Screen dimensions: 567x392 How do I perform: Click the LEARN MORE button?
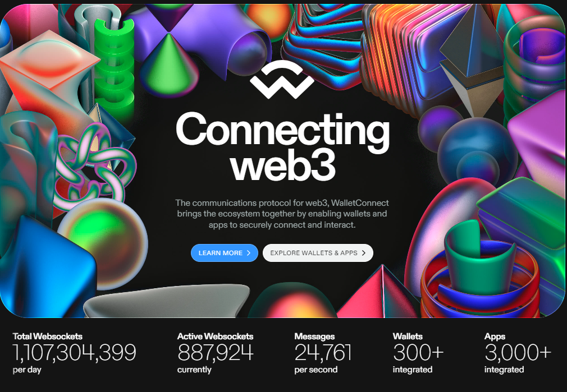[224, 253]
